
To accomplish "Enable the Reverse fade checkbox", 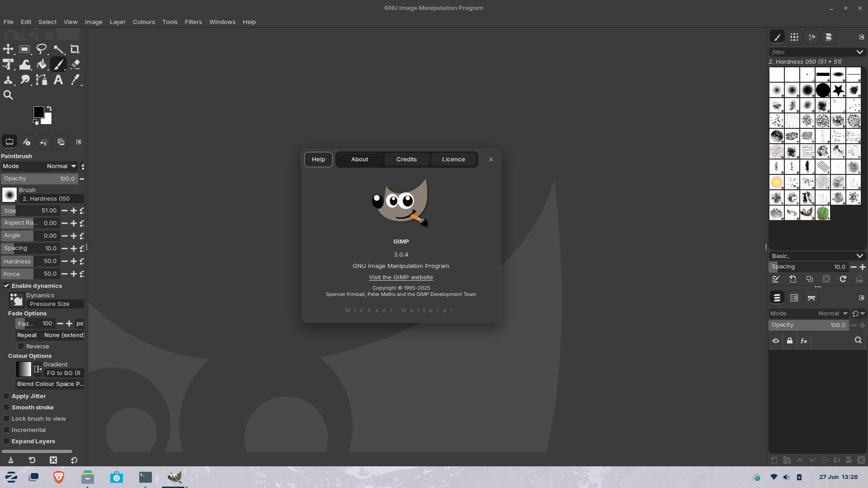I will tap(21, 346).
